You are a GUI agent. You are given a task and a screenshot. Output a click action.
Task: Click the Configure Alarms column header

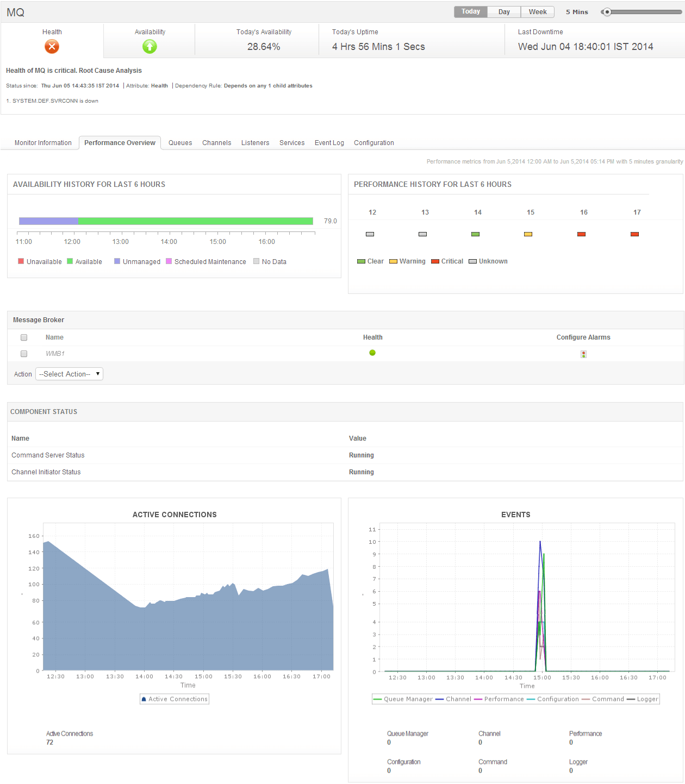(x=583, y=337)
